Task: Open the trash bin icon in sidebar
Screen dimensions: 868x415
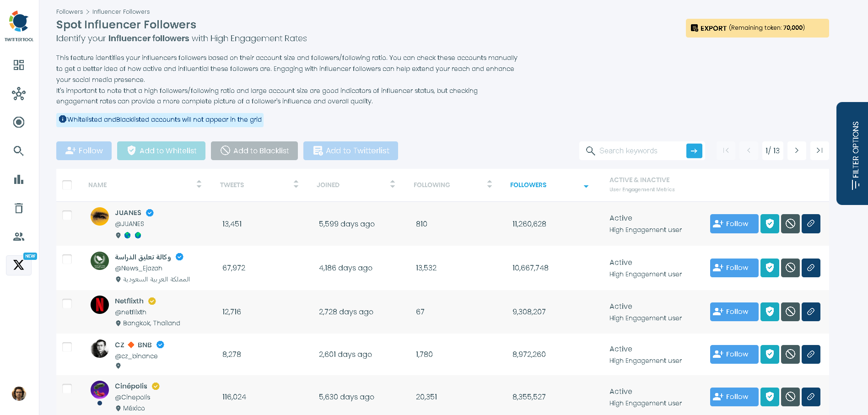Action: (19, 208)
